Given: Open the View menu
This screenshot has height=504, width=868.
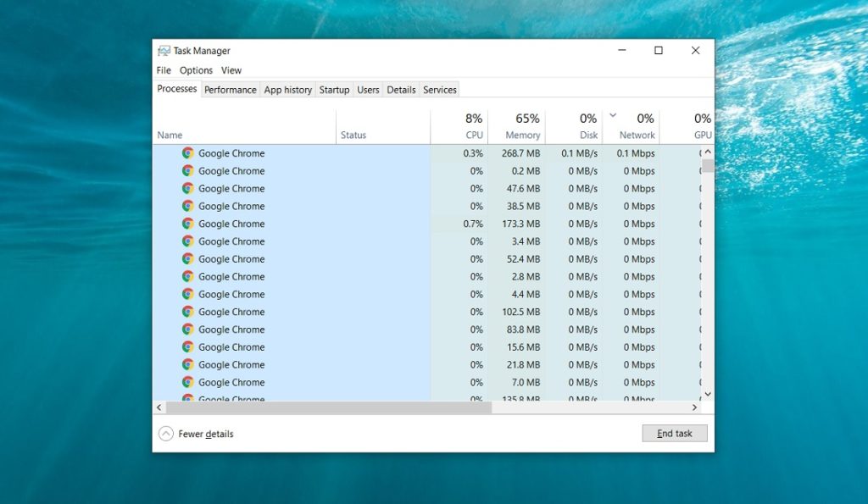Looking at the screenshot, I should [x=231, y=70].
